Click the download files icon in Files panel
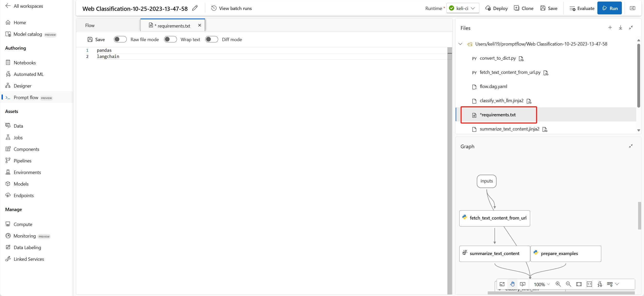 [x=621, y=28]
